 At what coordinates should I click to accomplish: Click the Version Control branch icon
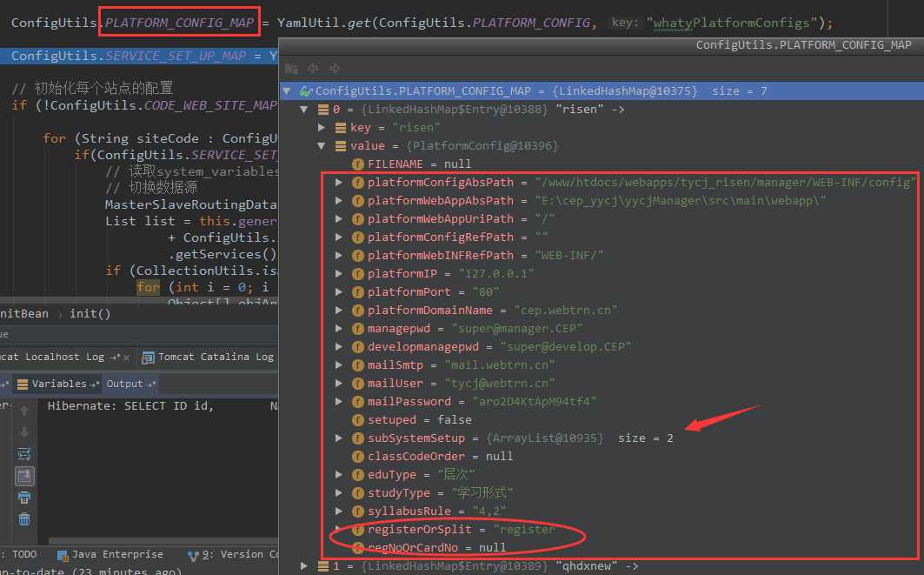click(193, 556)
